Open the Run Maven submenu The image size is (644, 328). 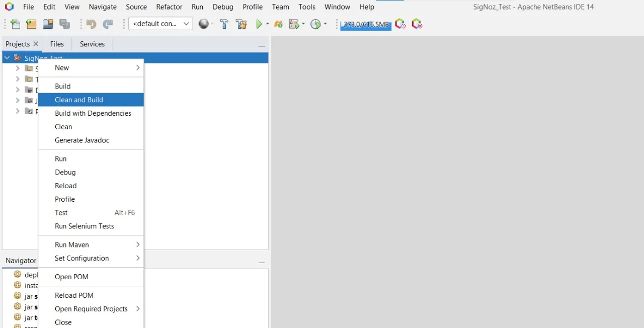pyautogui.click(x=91, y=244)
